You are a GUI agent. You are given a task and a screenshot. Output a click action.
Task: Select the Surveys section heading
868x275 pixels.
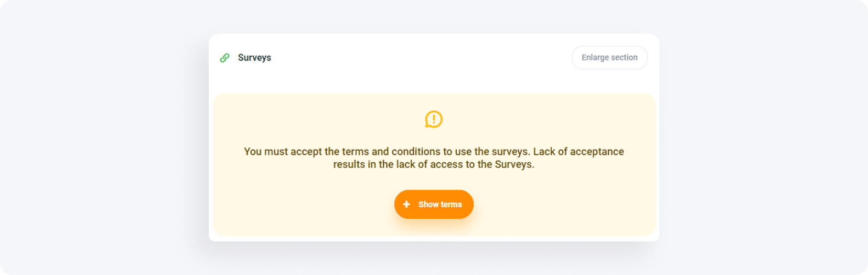click(254, 58)
